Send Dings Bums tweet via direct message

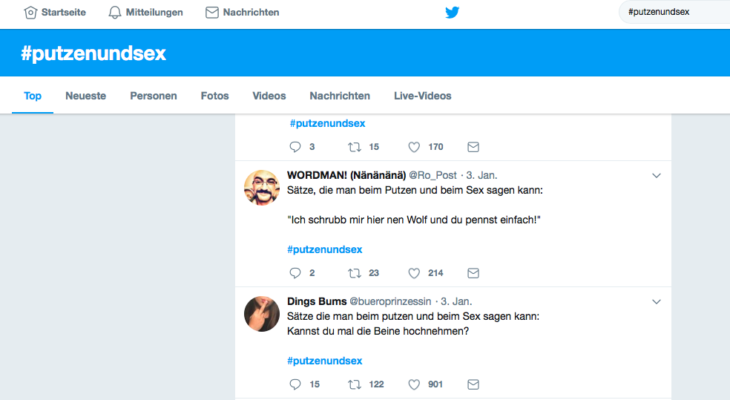click(473, 385)
